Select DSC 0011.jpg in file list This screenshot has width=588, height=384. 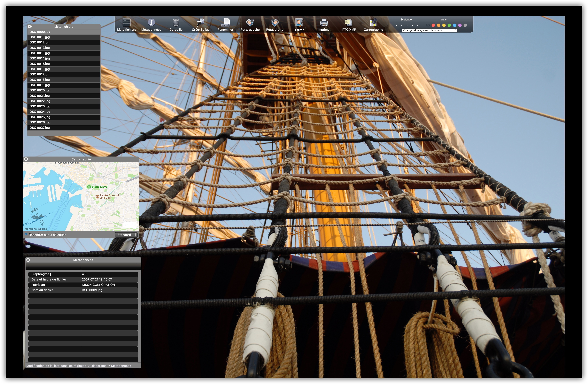pyautogui.click(x=64, y=42)
